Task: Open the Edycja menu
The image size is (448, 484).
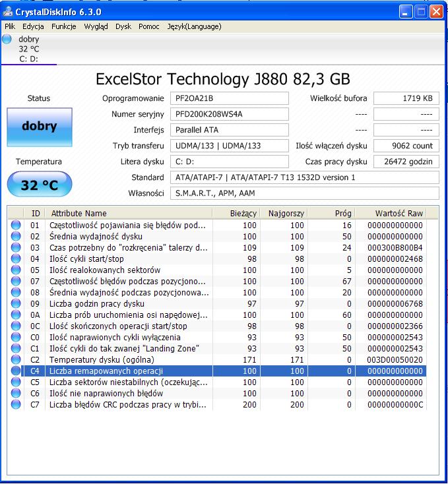Action: point(33,26)
